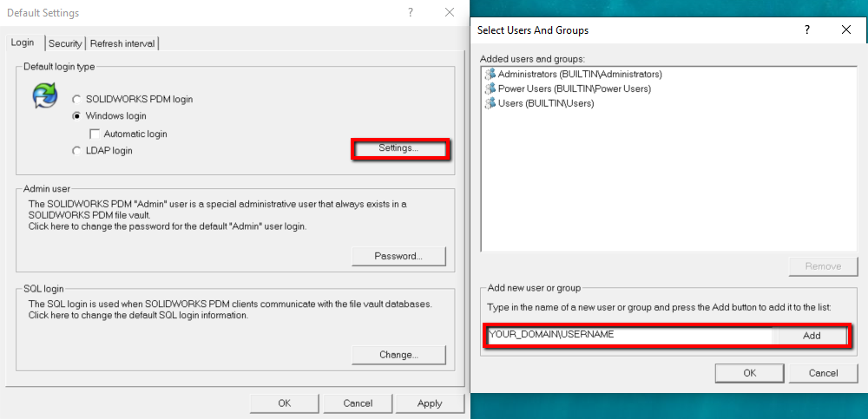This screenshot has height=419, width=868.
Task: Click Add button next to username field
Action: 812,336
